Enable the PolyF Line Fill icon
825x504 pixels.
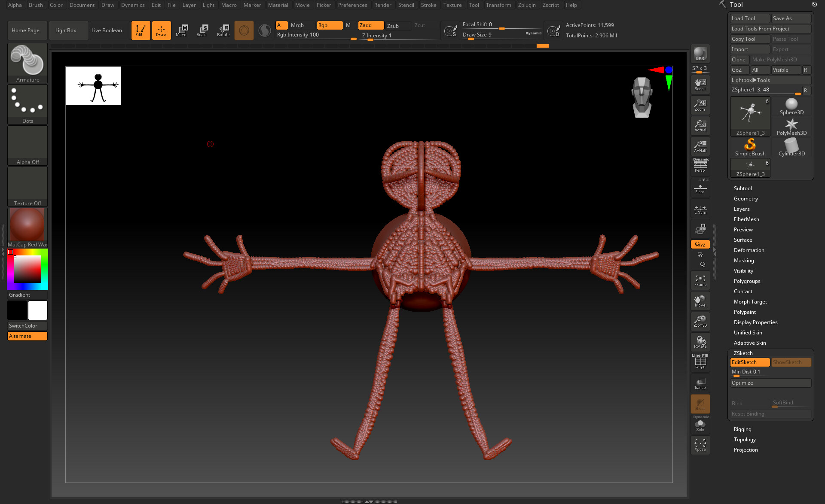click(700, 362)
